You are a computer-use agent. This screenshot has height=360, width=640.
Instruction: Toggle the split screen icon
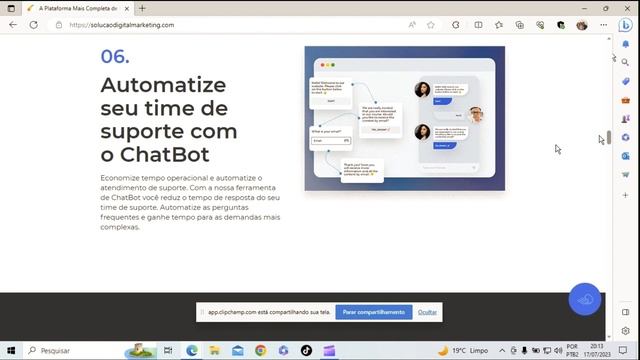click(x=478, y=25)
